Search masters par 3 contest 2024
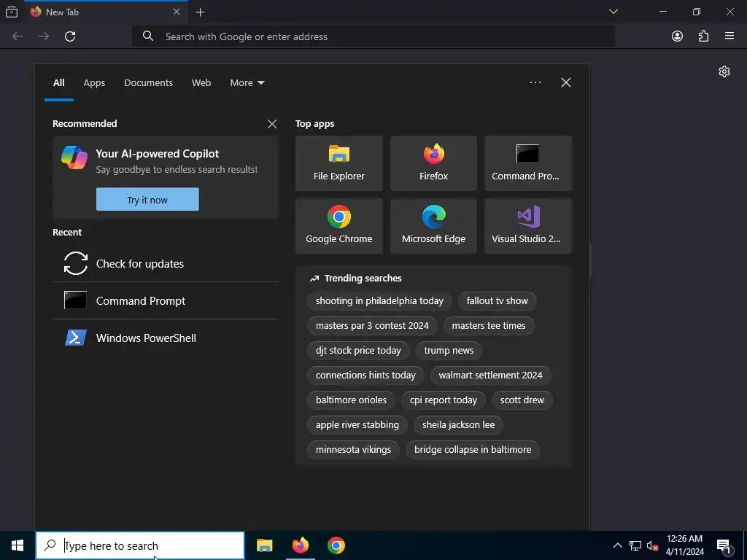Screen dimensions: 747x560 point(372,326)
